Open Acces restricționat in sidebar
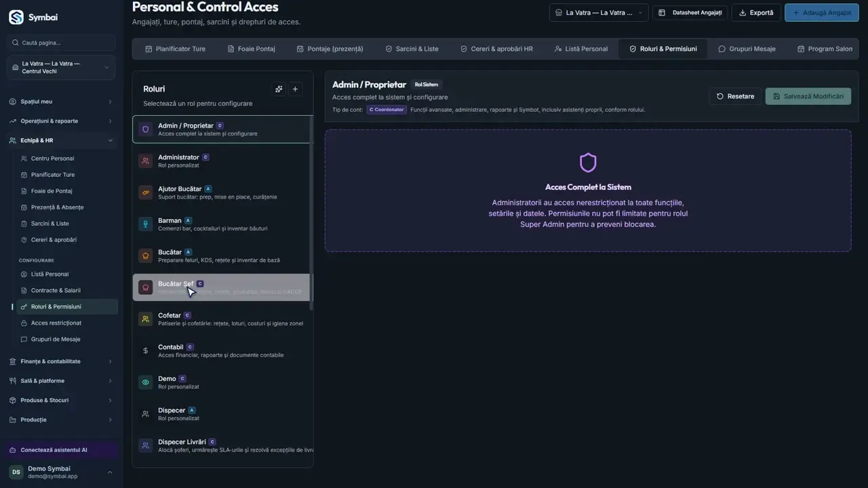This screenshot has width=868, height=488. (x=66, y=323)
